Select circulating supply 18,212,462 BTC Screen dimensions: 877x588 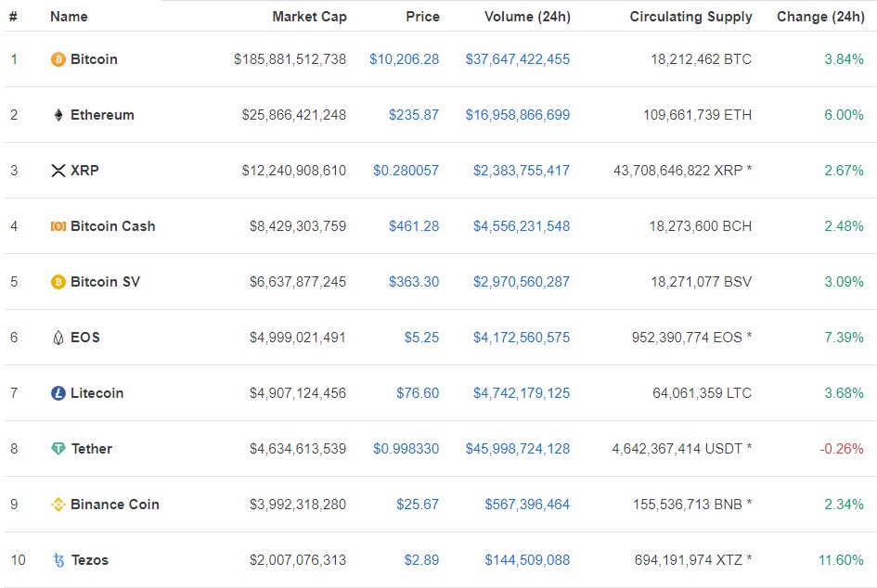point(702,59)
